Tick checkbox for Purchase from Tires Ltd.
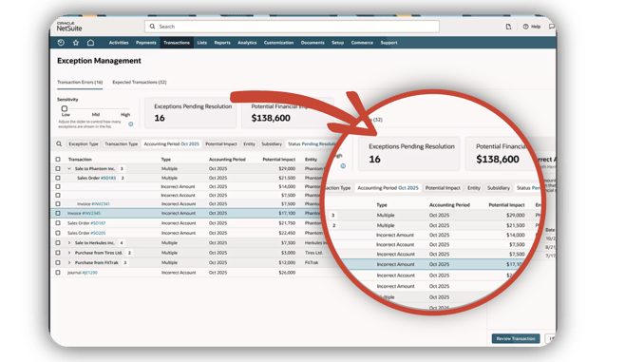This screenshot has width=644, height=362. click(x=58, y=253)
